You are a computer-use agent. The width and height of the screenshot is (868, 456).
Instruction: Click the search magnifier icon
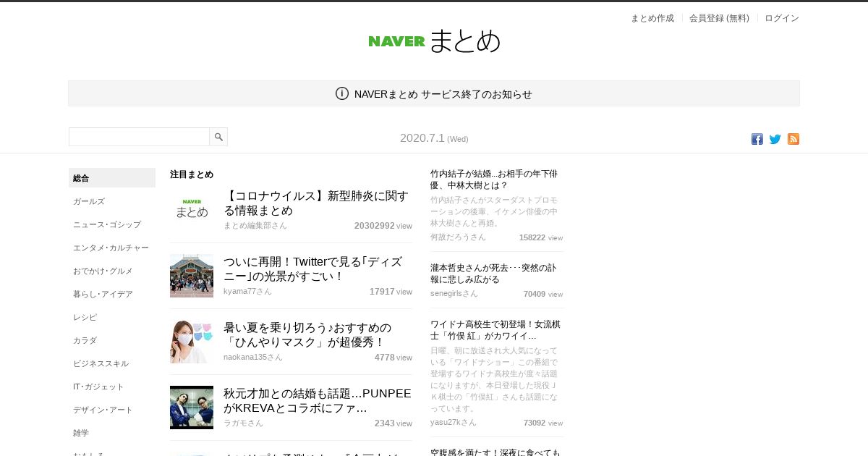218,137
